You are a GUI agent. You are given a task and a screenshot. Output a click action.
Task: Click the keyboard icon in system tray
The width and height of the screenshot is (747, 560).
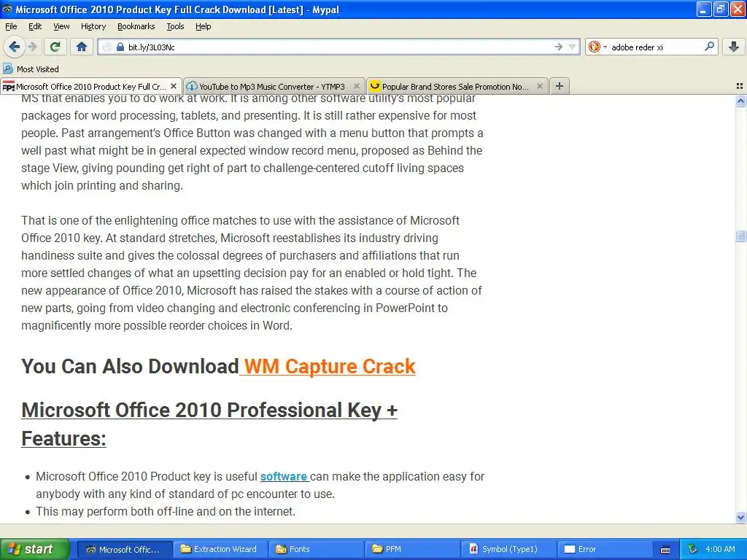click(665, 550)
